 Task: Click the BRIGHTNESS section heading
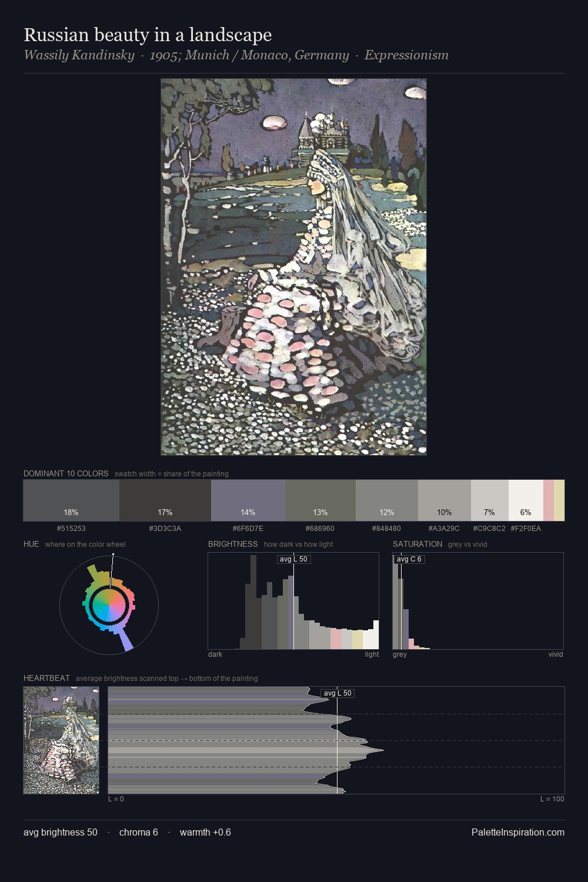tap(233, 544)
